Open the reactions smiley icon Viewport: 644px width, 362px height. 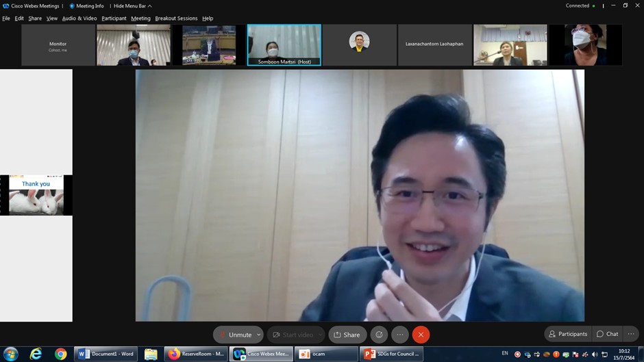(380, 335)
